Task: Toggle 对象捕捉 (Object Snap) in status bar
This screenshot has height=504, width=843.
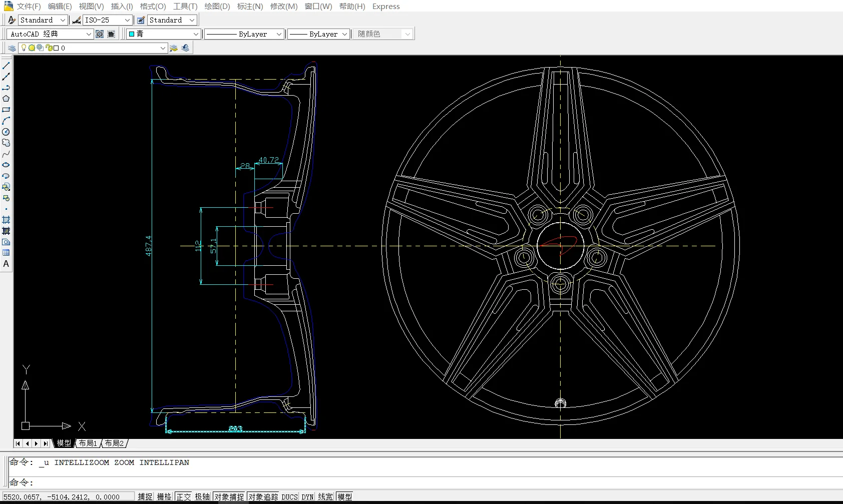Action: 229,496
